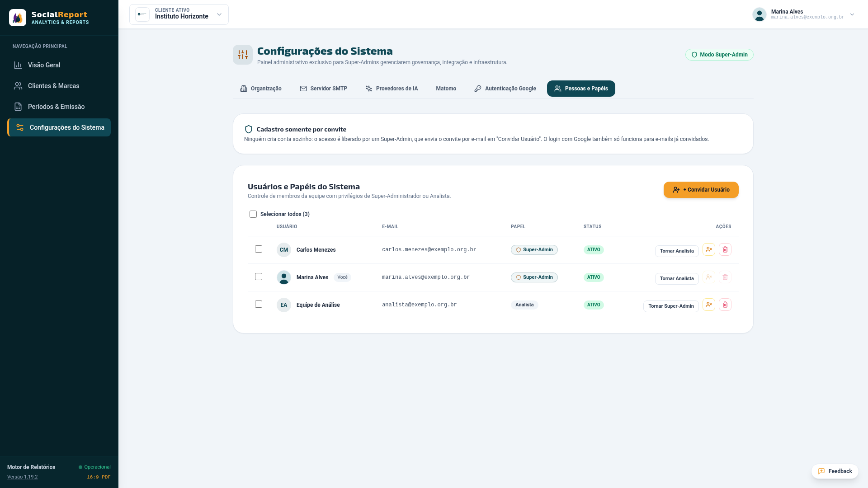Viewport: 868px width, 488px height.
Task: Click the profile avatar in the top bar
Action: [759, 14]
